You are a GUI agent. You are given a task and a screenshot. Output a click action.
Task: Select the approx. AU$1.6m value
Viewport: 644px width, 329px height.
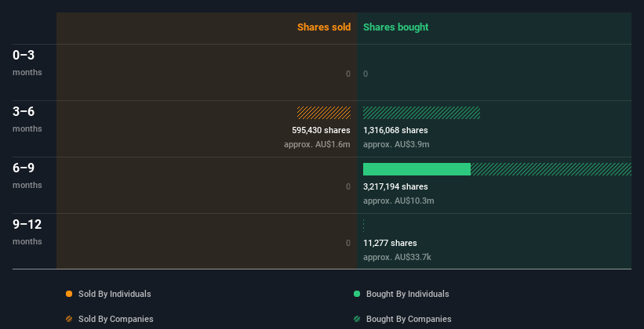click(x=317, y=144)
